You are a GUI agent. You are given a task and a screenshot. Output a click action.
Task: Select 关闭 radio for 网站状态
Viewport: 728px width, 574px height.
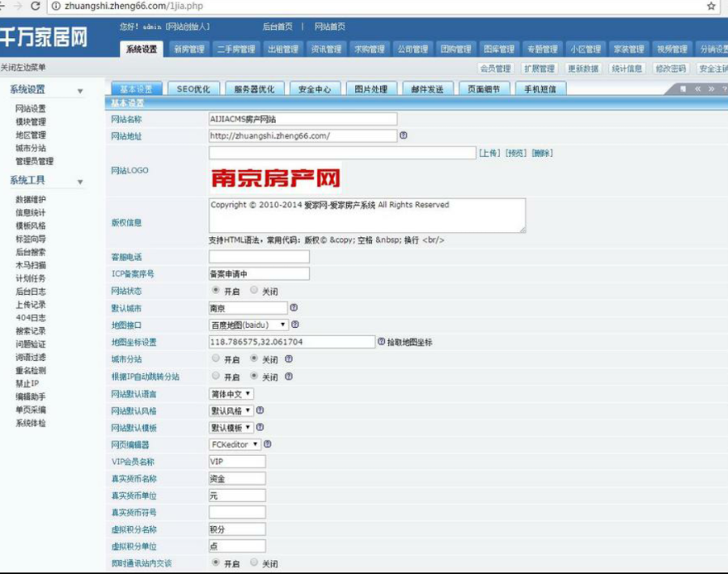click(252, 291)
